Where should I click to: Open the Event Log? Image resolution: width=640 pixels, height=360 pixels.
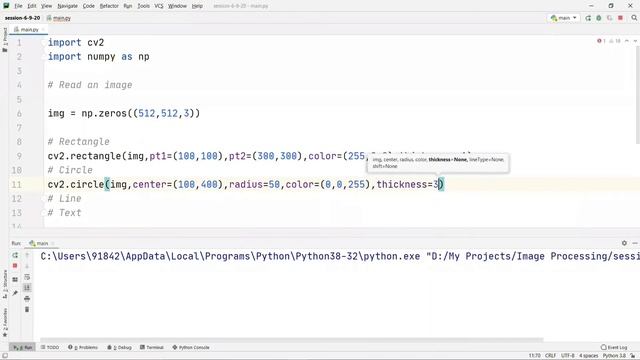coord(614,347)
